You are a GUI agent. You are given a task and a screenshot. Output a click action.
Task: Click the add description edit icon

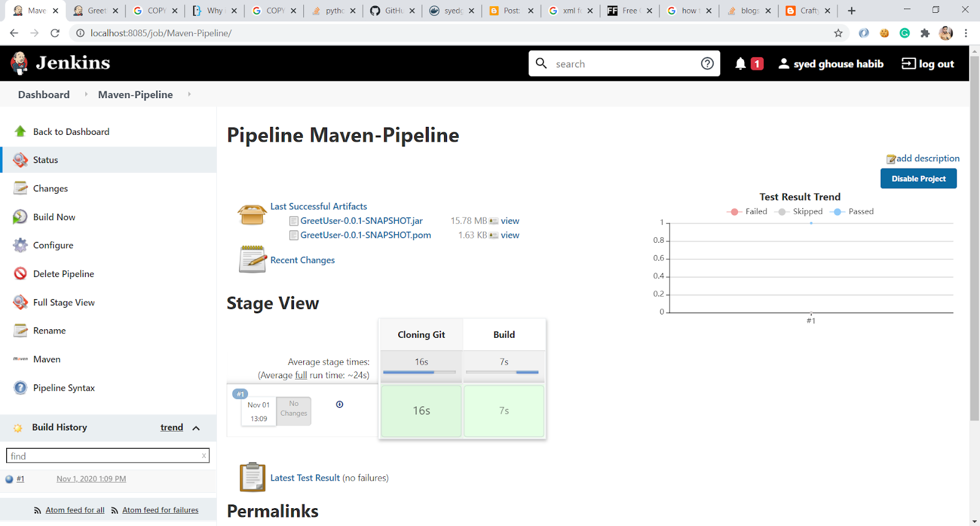pos(891,159)
